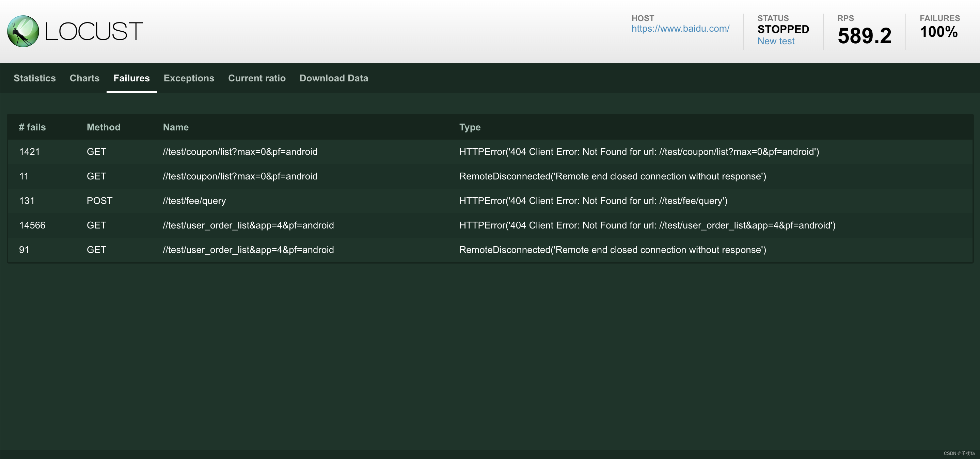Select the row with 14566 fails

(x=32, y=225)
